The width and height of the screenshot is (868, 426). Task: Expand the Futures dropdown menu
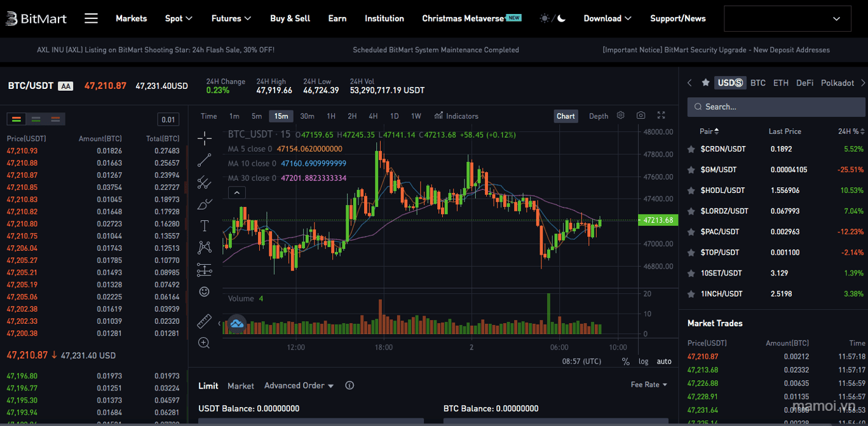231,18
